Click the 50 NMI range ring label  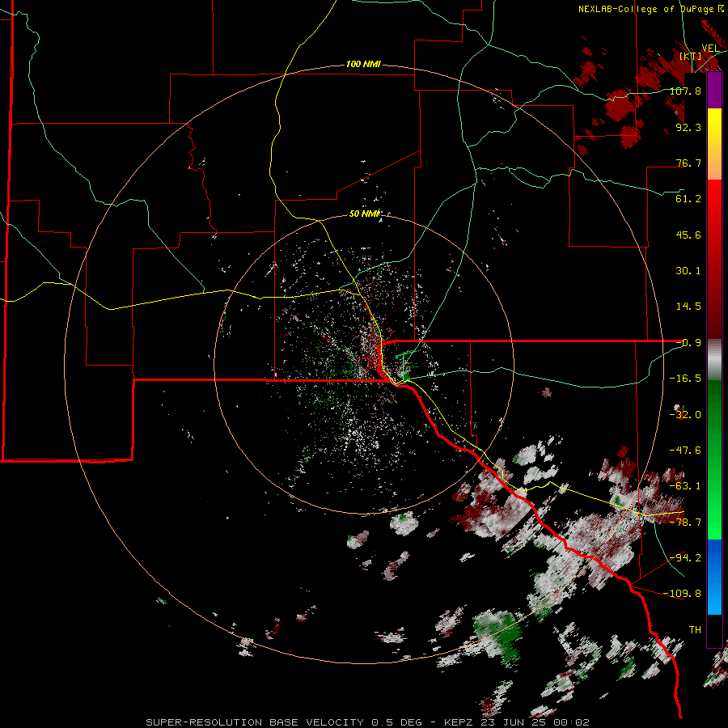(365, 214)
